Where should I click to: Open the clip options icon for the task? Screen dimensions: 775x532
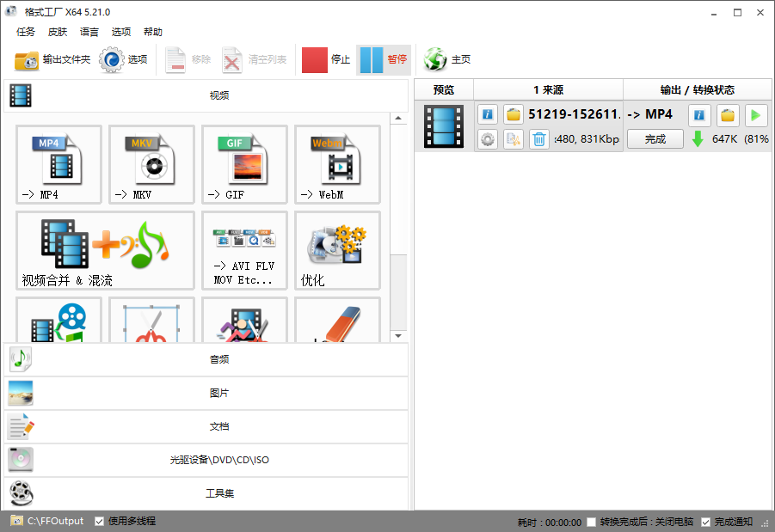pyautogui.click(x=514, y=139)
